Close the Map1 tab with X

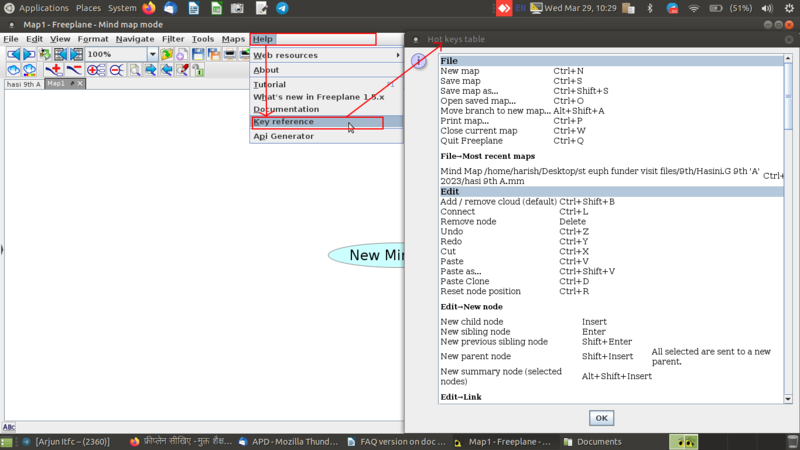[80, 84]
